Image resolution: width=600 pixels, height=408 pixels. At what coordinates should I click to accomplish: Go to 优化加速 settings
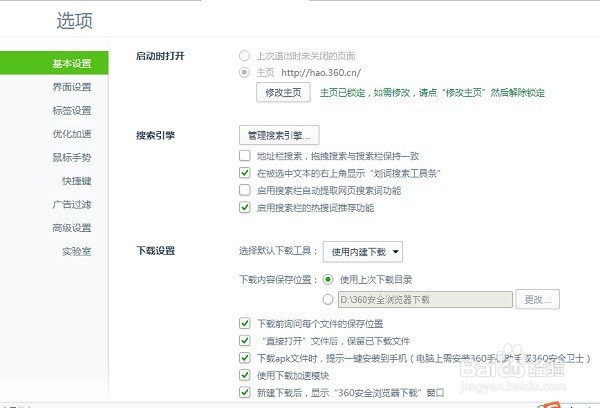[x=72, y=134]
